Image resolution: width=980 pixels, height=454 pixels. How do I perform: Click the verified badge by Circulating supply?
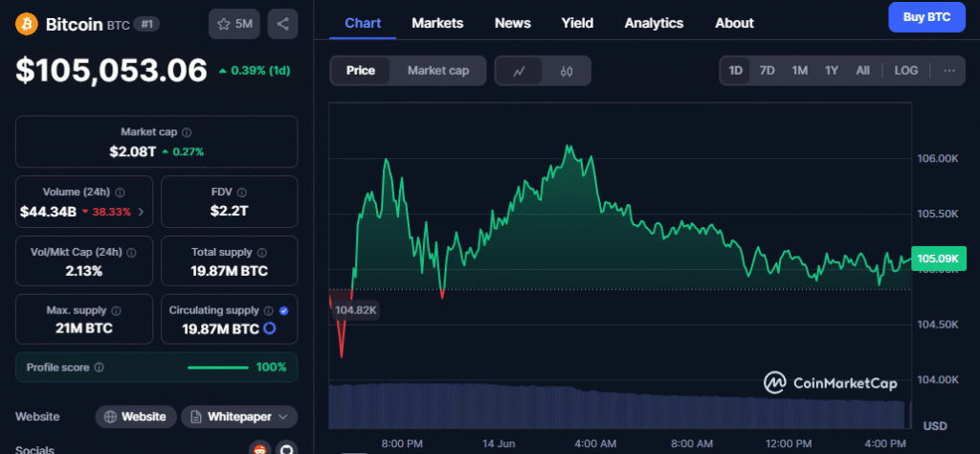[x=283, y=310]
